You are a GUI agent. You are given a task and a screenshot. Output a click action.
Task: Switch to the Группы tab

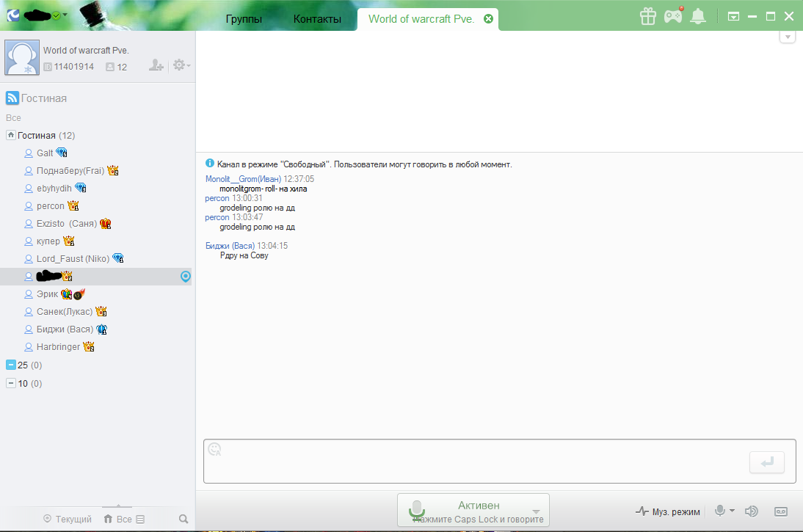244,19
